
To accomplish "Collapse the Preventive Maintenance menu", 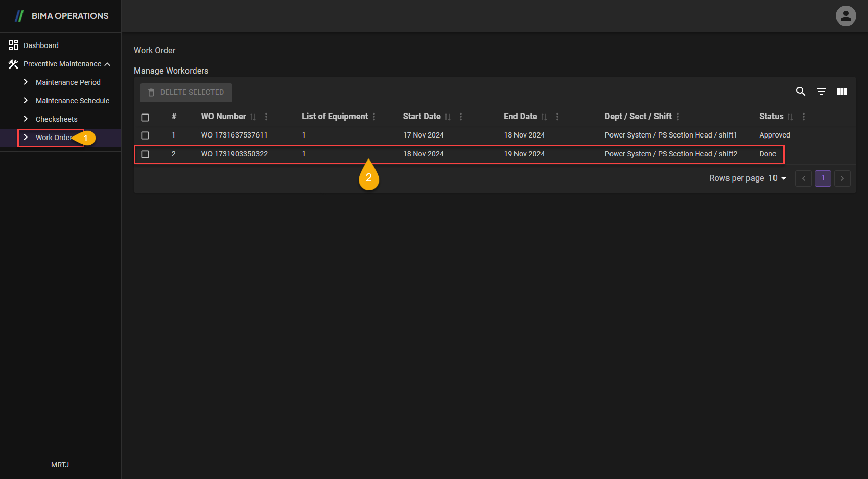I will (x=107, y=64).
